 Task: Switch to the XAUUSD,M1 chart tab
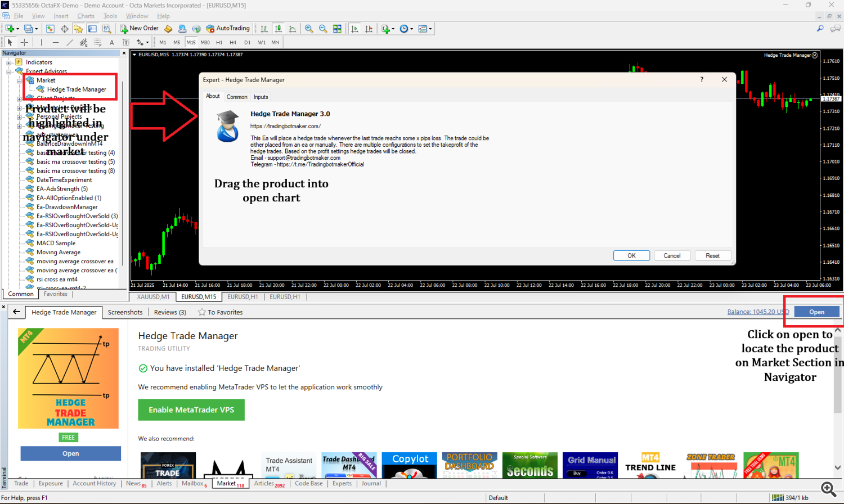coord(153,297)
